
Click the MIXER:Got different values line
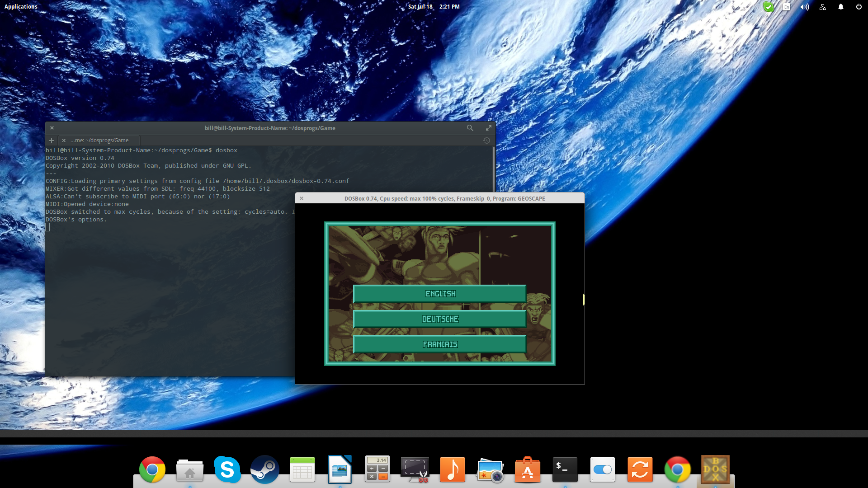tap(158, 189)
